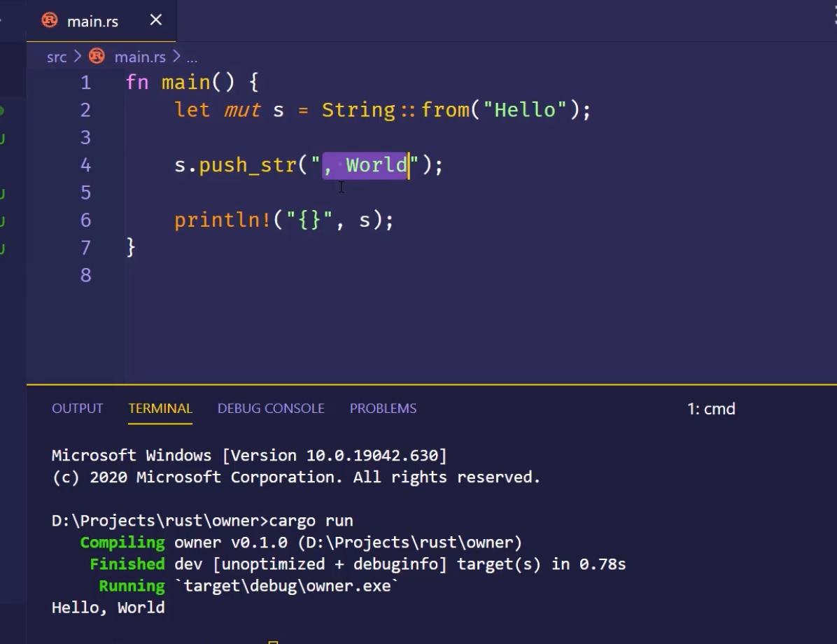Open the src folder breadcrumb
The width and height of the screenshot is (837, 644).
[x=57, y=57]
